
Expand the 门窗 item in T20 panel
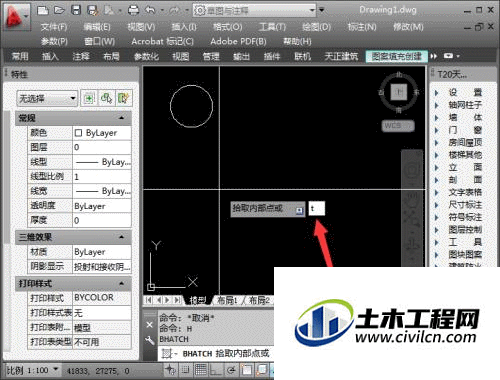tap(437, 130)
